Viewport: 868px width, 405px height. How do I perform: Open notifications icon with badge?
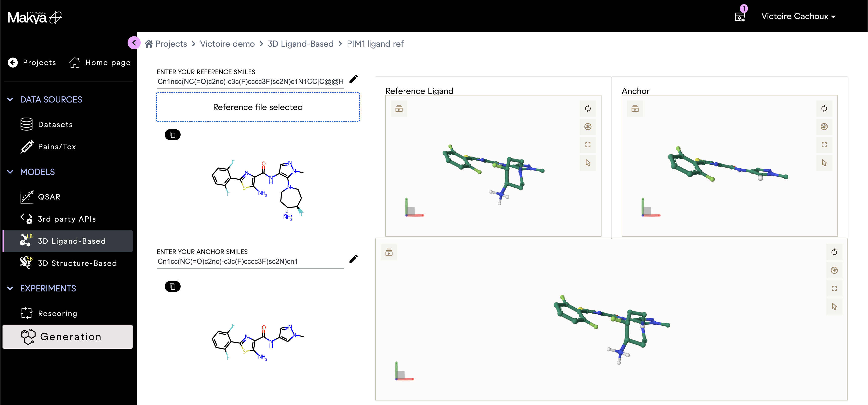(740, 16)
